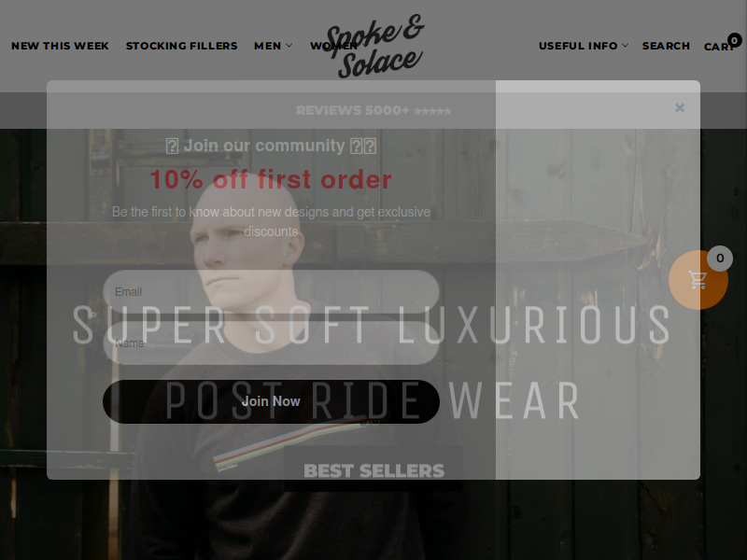Focus the Email input field
747x560 pixels.
click(271, 292)
